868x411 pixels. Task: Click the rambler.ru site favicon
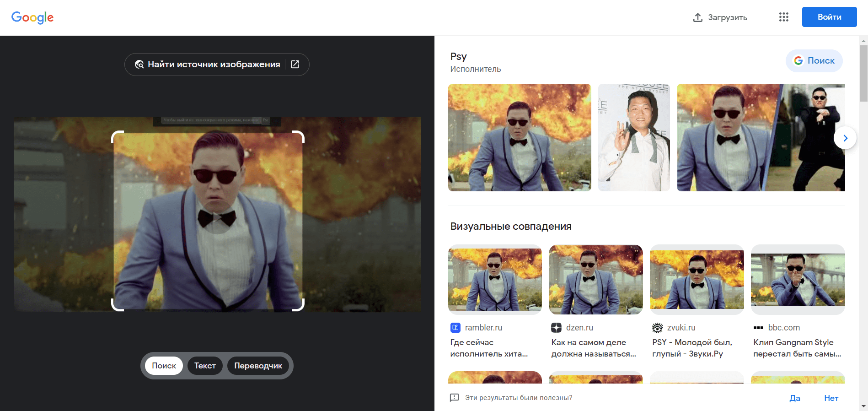pos(455,328)
